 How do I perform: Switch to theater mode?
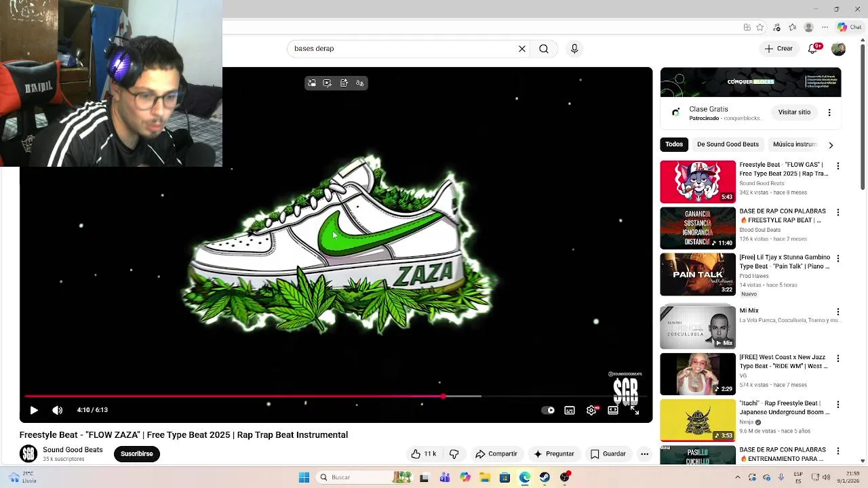click(613, 410)
